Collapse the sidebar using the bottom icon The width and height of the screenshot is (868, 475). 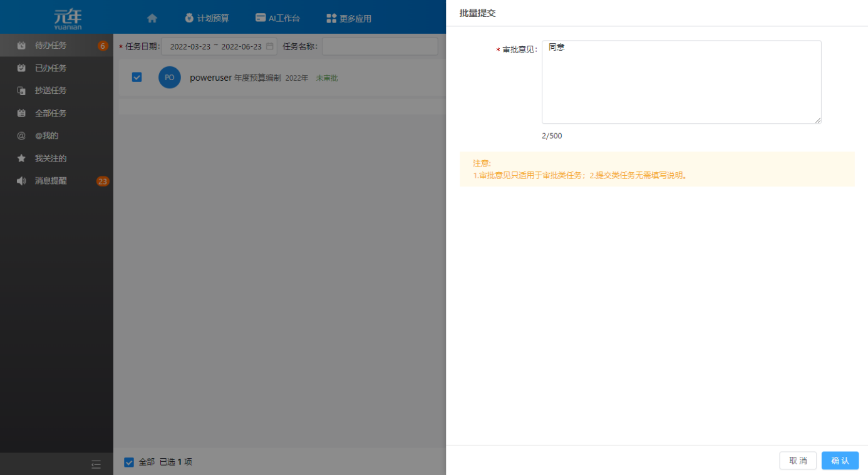click(x=96, y=464)
